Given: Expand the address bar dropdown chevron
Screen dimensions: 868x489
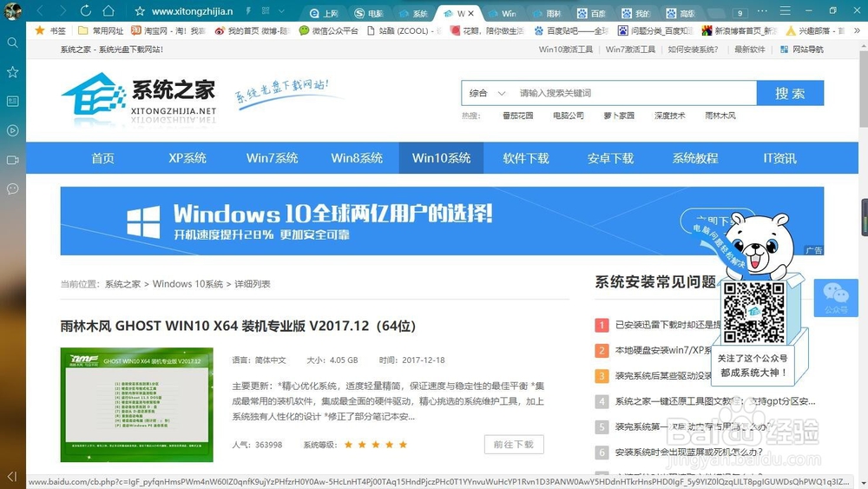Looking at the screenshot, I should tap(282, 11).
